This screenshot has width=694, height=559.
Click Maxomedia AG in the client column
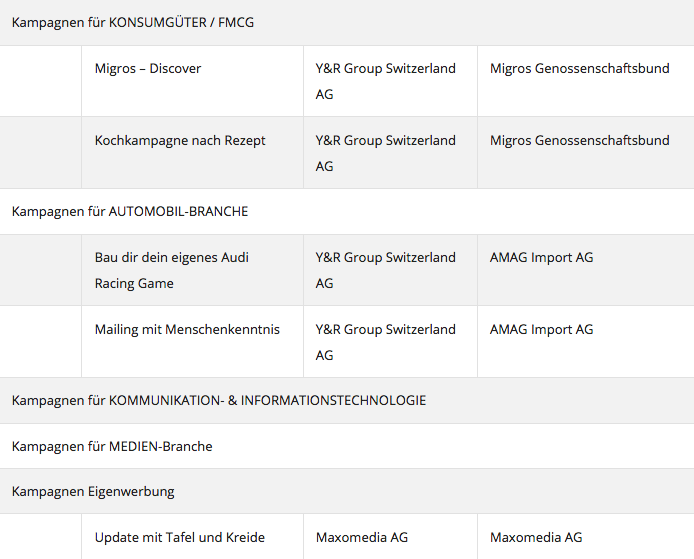click(536, 538)
